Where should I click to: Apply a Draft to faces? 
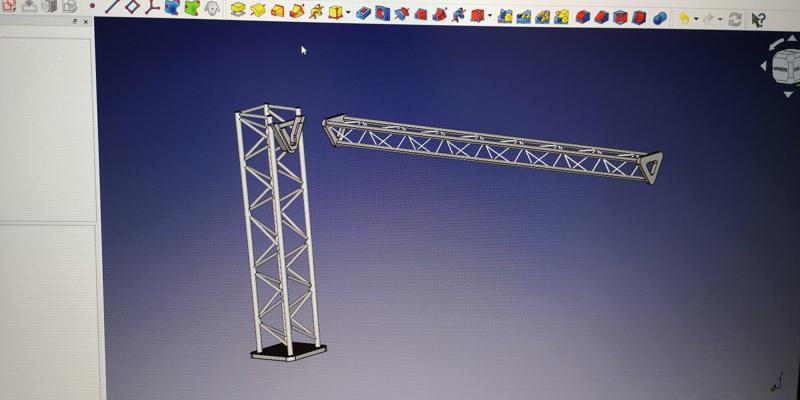(620, 18)
